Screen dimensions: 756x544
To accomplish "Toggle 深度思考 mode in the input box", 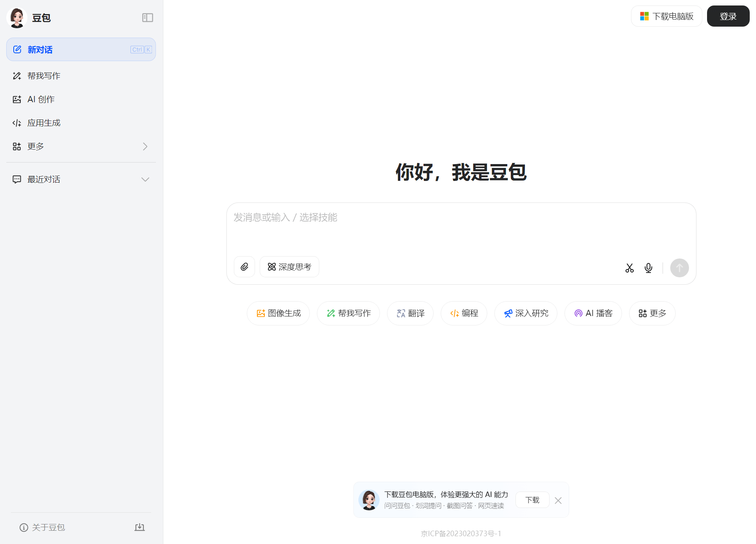I will click(289, 267).
